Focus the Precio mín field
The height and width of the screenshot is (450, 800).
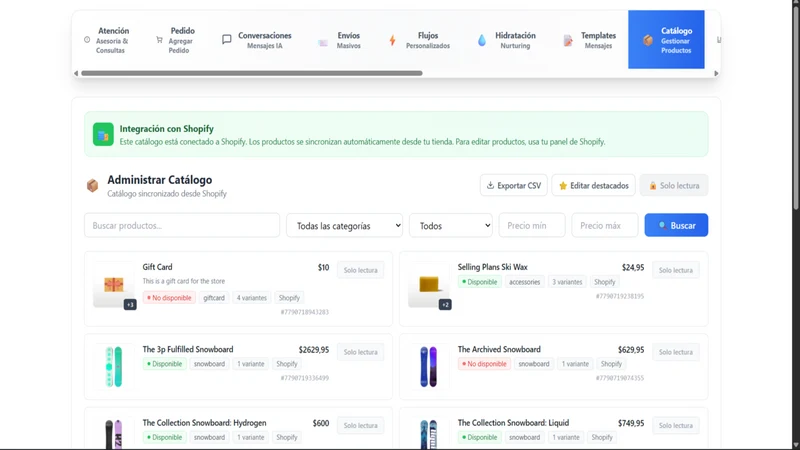532,226
